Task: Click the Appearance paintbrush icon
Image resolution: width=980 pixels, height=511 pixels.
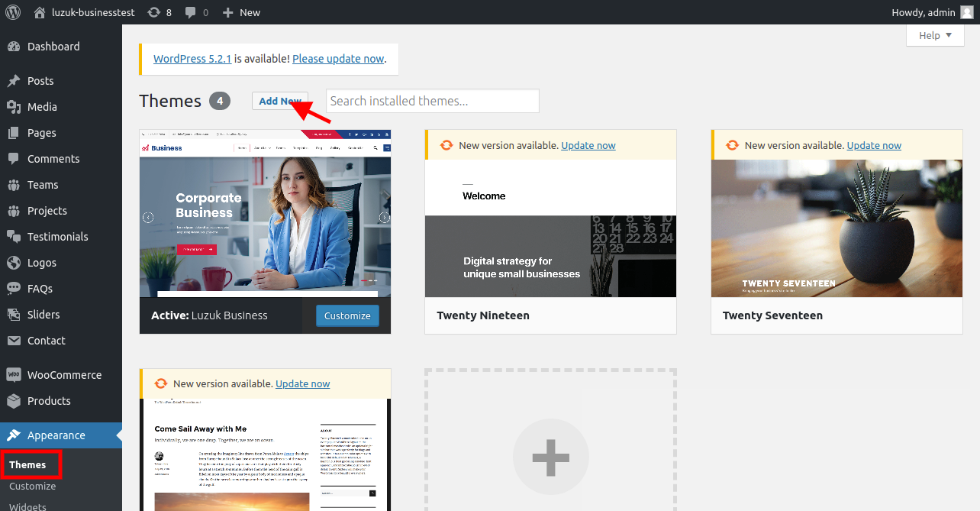Action: click(14, 435)
